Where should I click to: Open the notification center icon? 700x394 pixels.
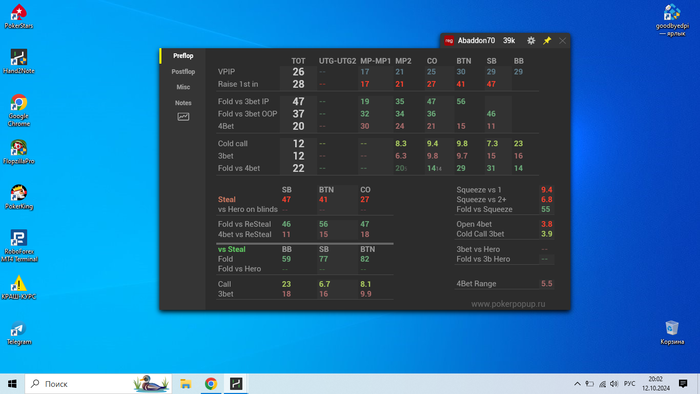pyautogui.click(x=683, y=384)
